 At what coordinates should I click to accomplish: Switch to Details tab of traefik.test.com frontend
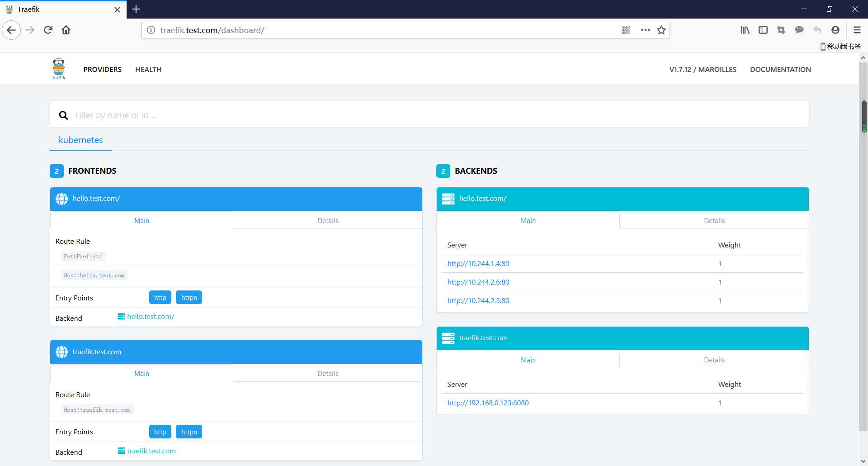point(328,374)
